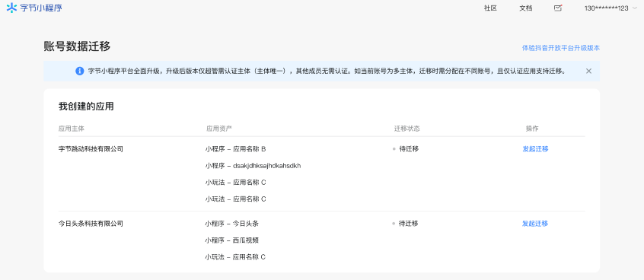This screenshot has height=280, width=644.
Task: Open the 社区 menu item
Action: click(490, 8)
